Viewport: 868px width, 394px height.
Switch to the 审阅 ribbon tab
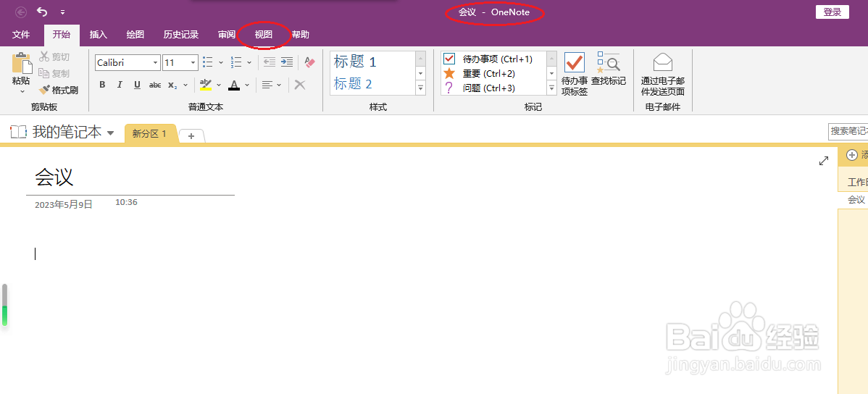point(226,34)
